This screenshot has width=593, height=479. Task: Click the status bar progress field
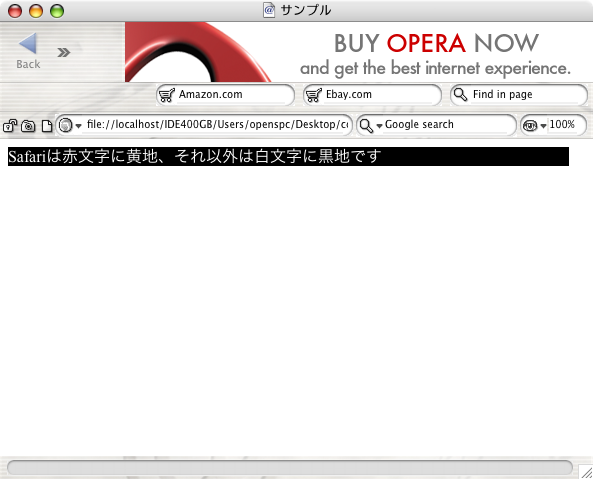(x=290, y=468)
